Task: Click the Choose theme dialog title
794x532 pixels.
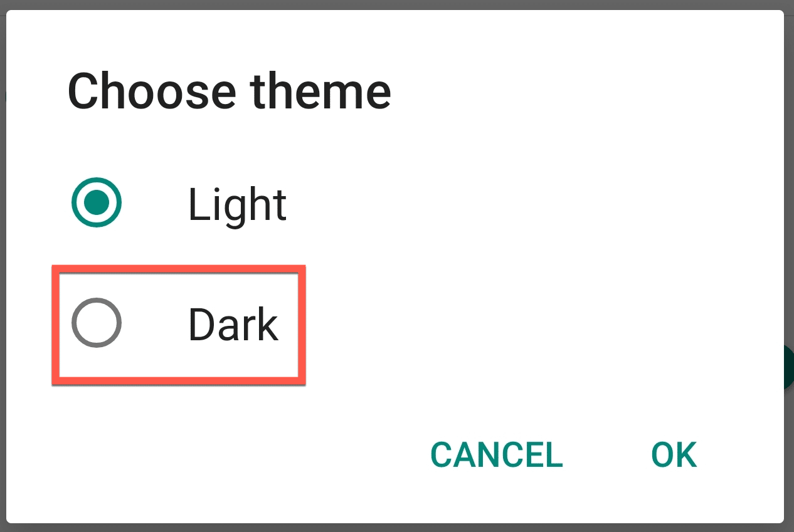Action: point(229,91)
